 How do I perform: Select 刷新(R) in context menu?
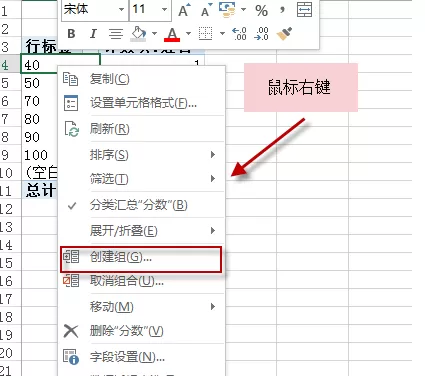(141, 129)
